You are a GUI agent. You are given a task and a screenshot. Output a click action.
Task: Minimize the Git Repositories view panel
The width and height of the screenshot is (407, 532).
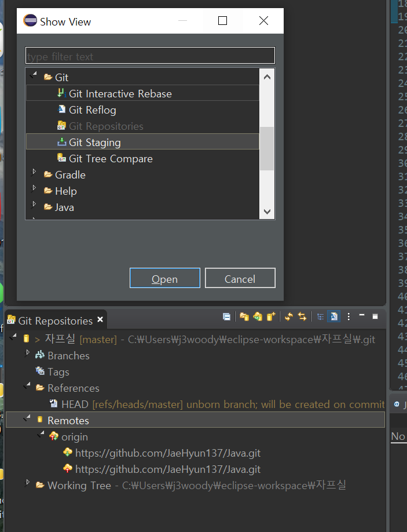click(x=362, y=315)
